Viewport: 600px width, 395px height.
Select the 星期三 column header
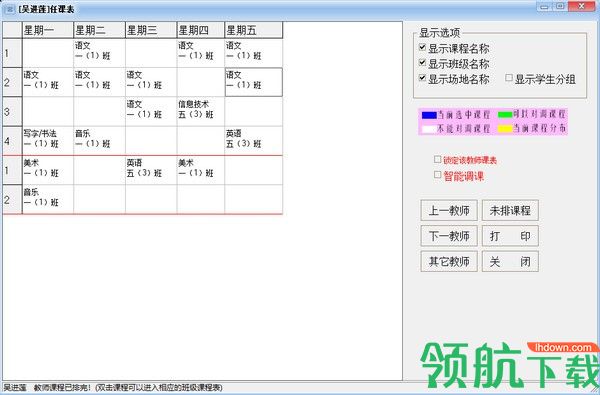pos(151,30)
